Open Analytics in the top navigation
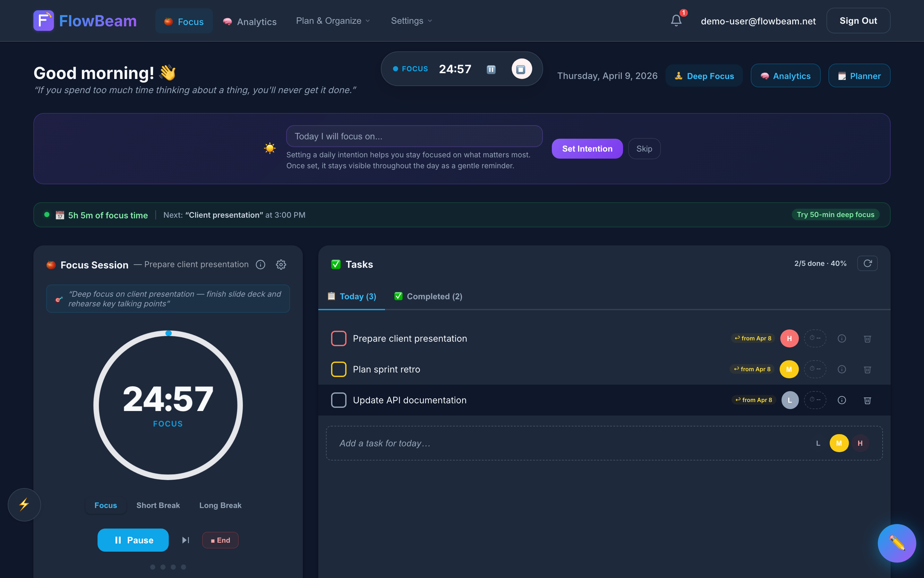924x578 pixels. pos(250,22)
